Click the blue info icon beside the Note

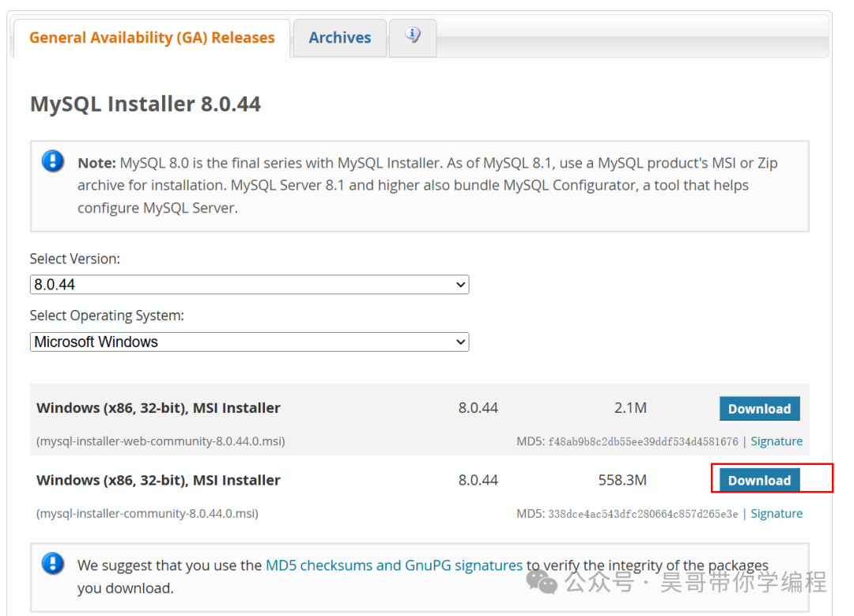(x=52, y=160)
